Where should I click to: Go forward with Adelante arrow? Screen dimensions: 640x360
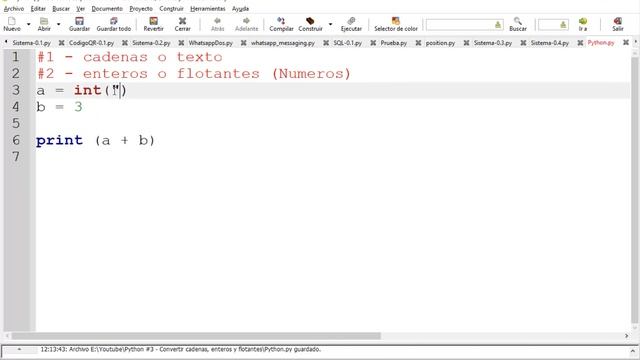point(247,24)
